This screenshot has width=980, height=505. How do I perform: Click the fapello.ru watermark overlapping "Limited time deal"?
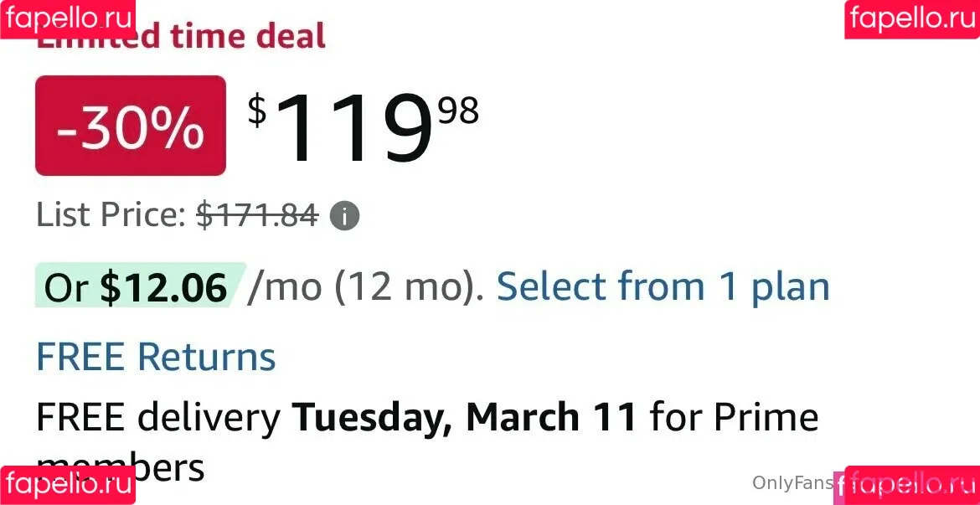pos(67,18)
